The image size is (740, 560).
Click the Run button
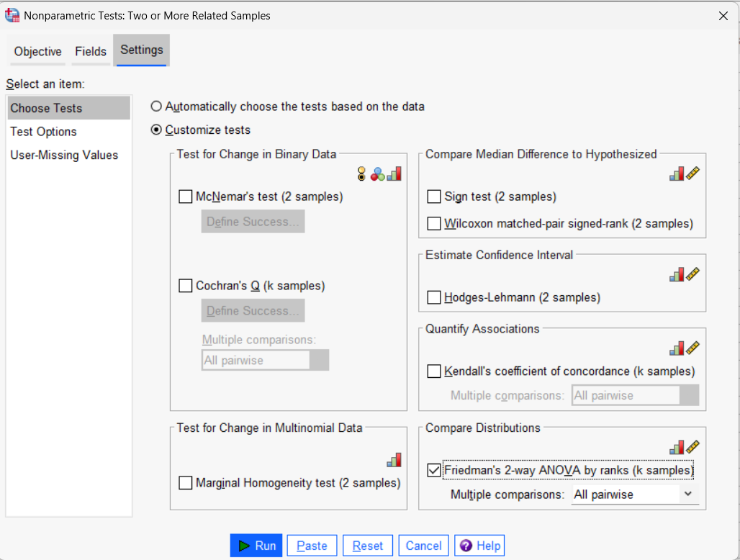click(256, 545)
